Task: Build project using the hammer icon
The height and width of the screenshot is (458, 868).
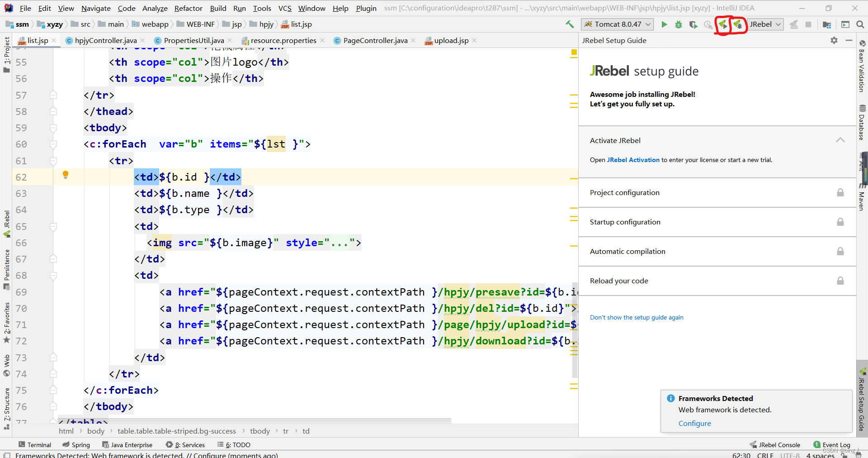Action: (570, 24)
